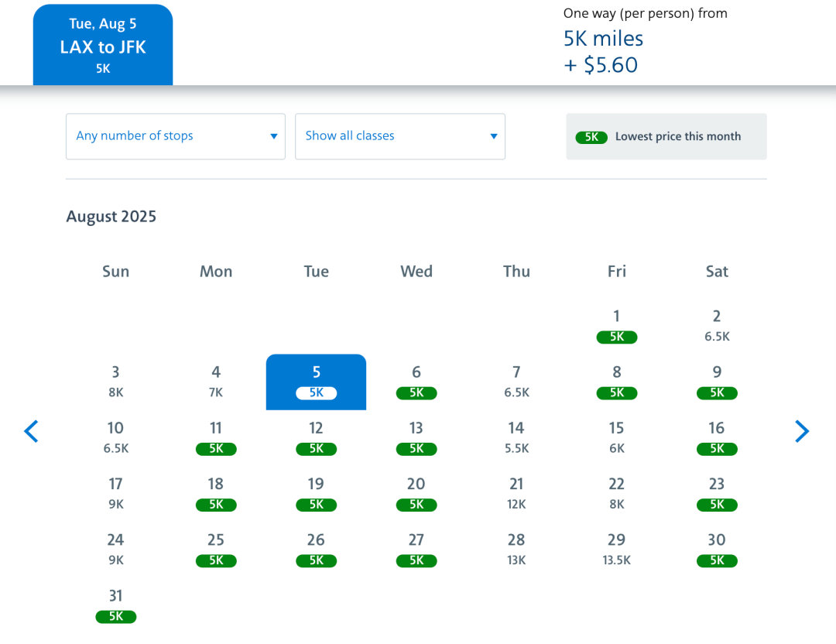Choose August 31 with 5K fare
The image size is (836, 644).
click(x=115, y=605)
